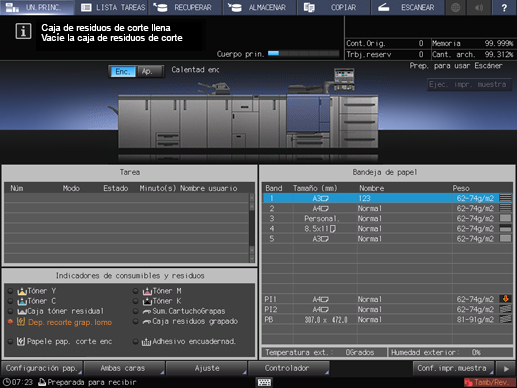Turn heater off with Ap. button
The height and width of the screenshot is (388, 517).
(148, 71)
